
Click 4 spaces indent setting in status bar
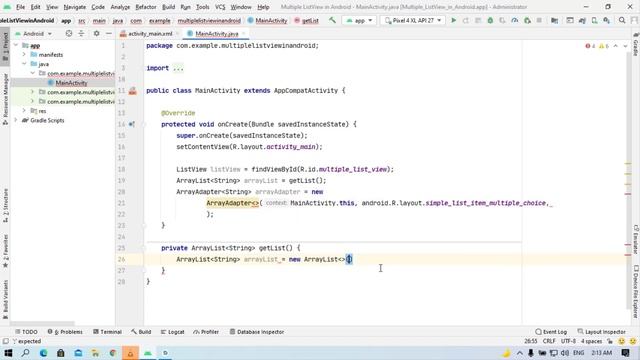(x=591, y=341)
